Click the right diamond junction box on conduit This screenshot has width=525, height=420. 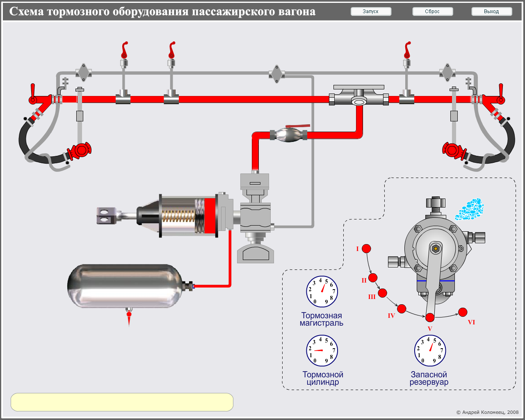pos(447,73)
